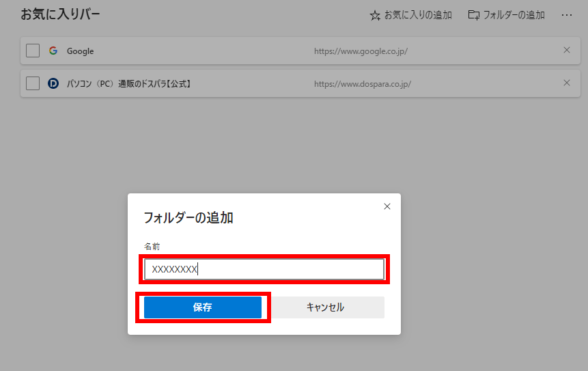
Task: Click お気に入りの追加 star button
Action: [x=410, y=15]
